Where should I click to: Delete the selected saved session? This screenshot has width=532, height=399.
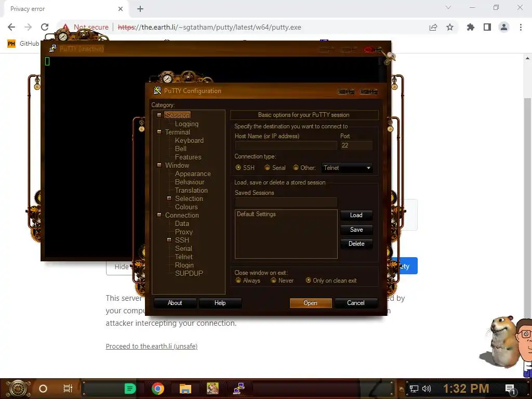(356, 244)
